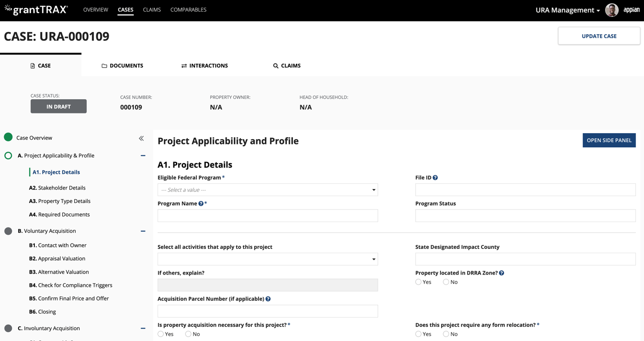Collapse the sidebar with double chevron icon

[x=142, y=138]
